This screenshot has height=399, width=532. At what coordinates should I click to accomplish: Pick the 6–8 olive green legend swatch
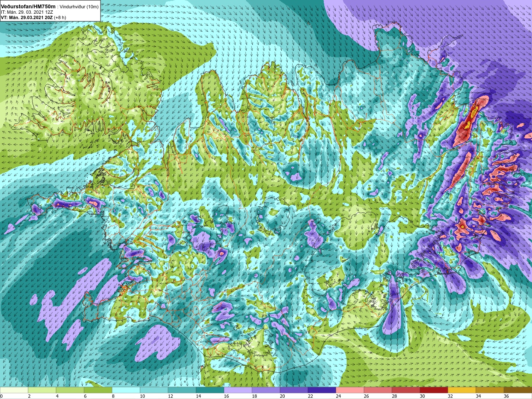click(98, 390)
